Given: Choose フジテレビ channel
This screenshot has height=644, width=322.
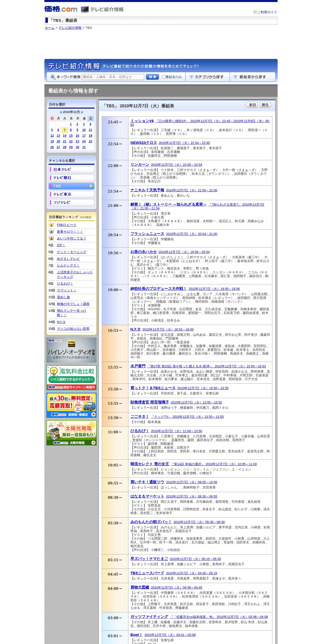Looking at the screenshot, I should click(71, 203).
